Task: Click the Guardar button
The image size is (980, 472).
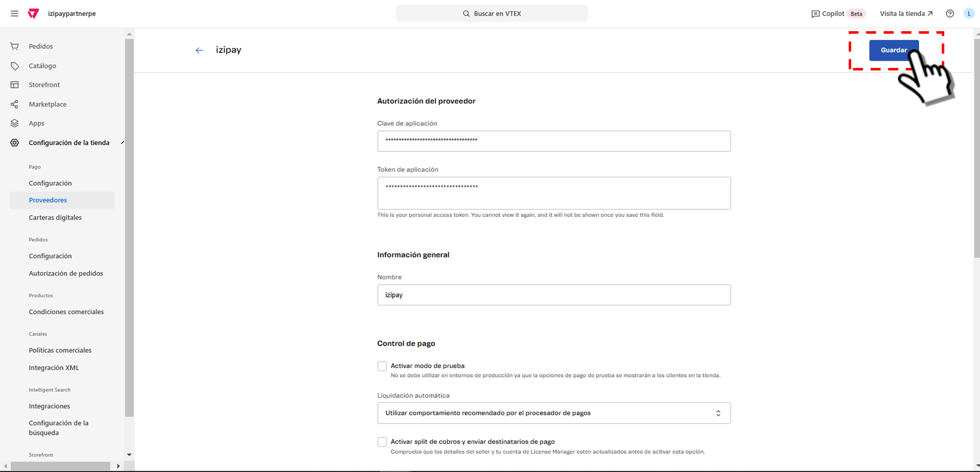Action: click(x=894, y=50)
